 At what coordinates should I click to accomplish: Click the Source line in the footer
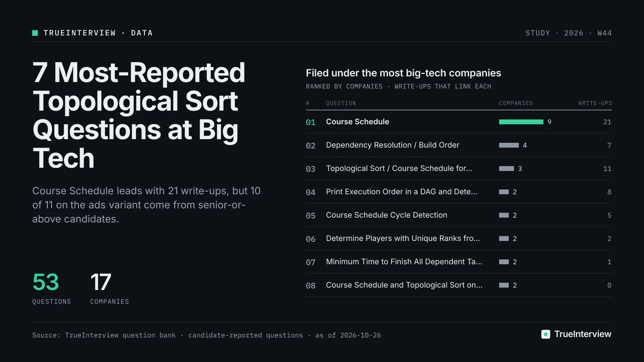coord(206,335)
